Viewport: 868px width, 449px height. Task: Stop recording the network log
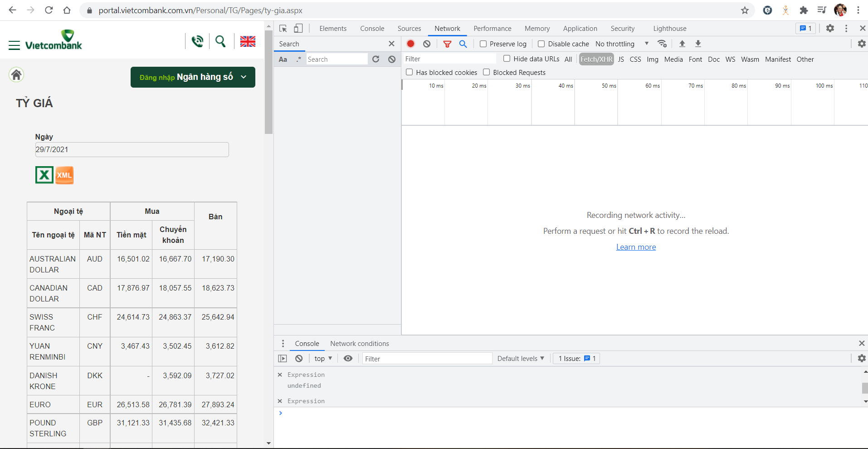[x=410, y=44]
